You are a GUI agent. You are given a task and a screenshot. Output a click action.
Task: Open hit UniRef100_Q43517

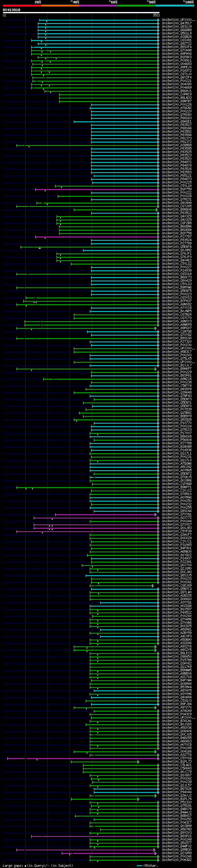[176, 23]
